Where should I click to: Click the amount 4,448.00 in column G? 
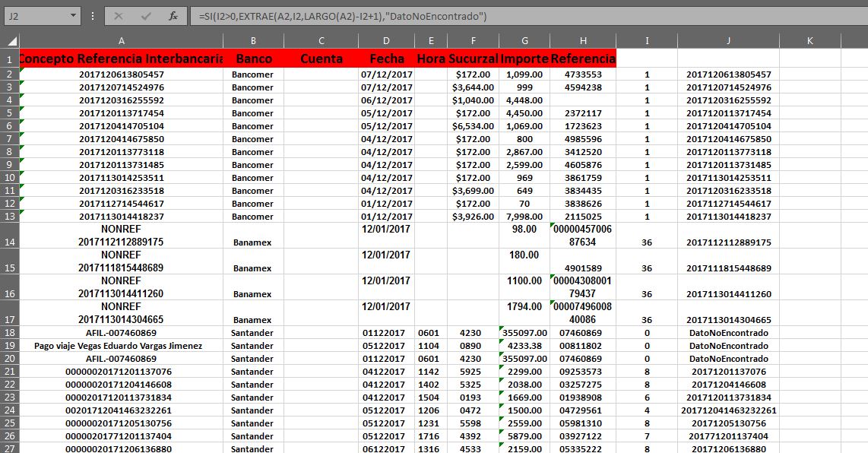point(524,100)
